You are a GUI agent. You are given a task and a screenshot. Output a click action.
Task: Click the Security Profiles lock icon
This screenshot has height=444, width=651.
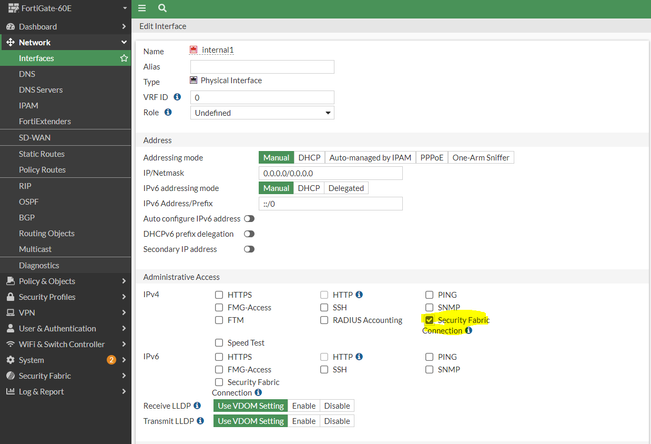click(10, 297)
